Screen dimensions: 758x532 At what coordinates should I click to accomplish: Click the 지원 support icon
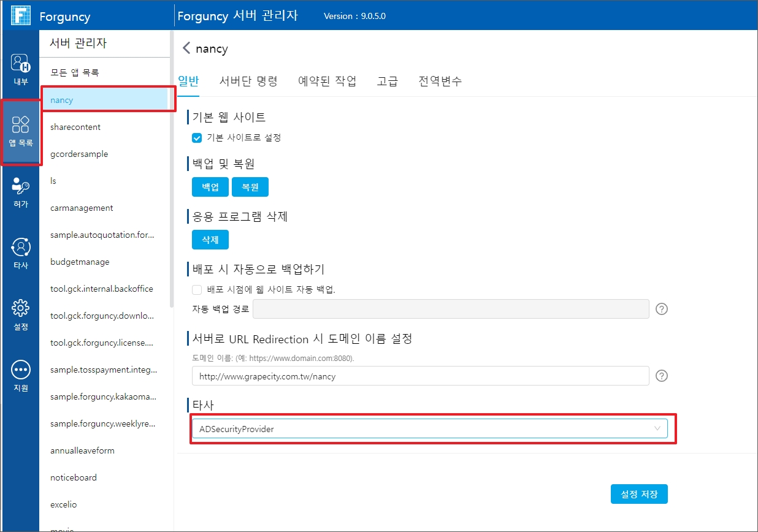21,375
